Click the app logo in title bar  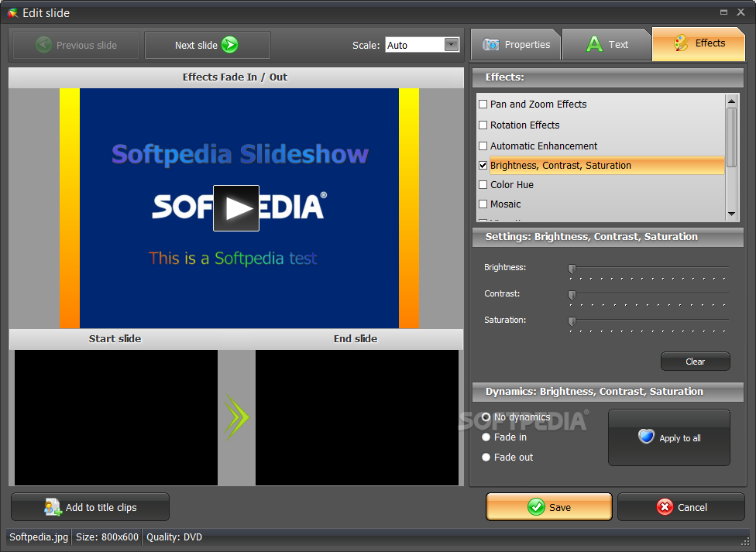click(13, 13)
